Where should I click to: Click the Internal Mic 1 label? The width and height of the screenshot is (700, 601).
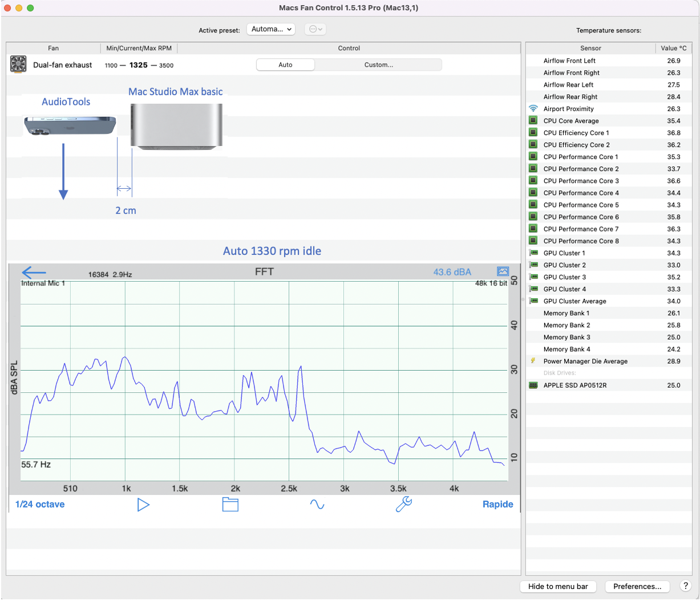[x=43, y=283]
